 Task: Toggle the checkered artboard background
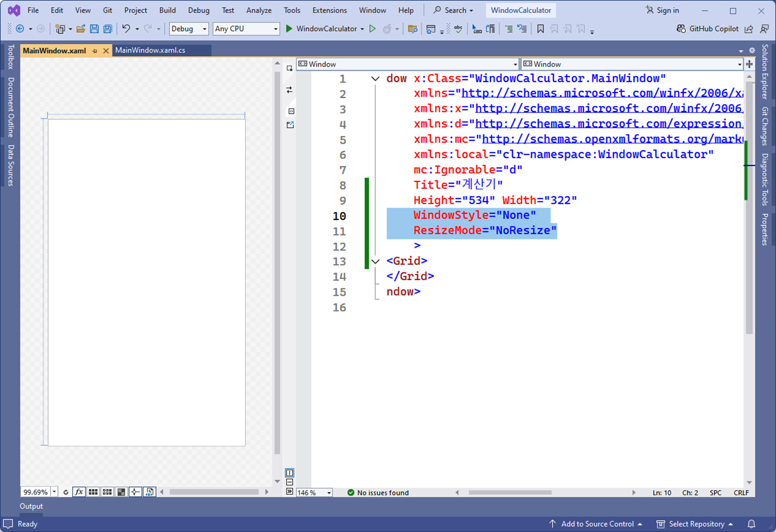[x=121, y=492]
